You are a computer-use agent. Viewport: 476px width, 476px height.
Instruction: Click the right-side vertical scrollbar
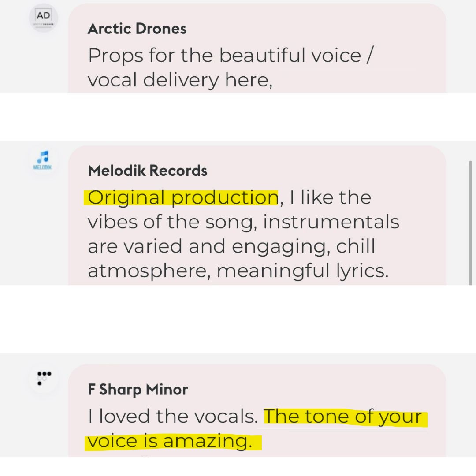(471, 223)
